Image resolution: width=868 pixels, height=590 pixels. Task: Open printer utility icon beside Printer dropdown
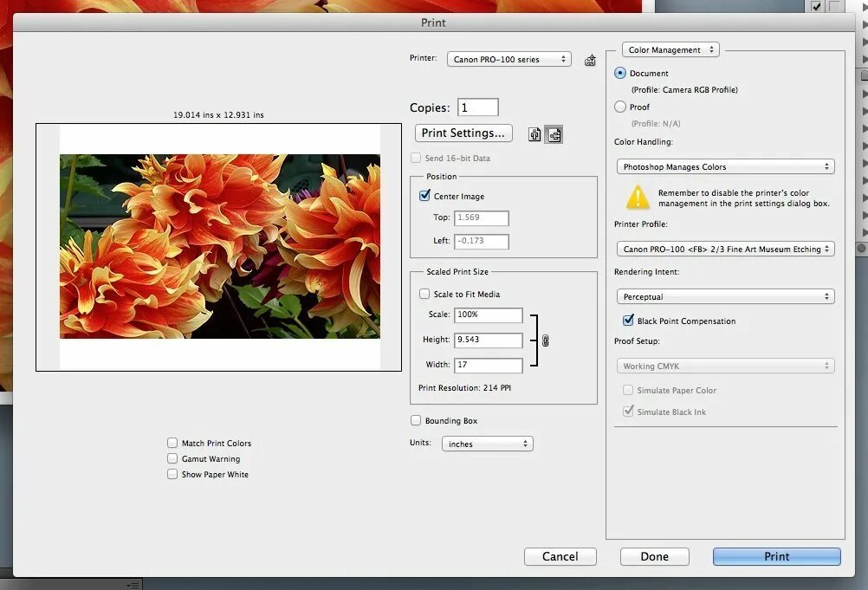pyautogui.click(x=590, y=60)
